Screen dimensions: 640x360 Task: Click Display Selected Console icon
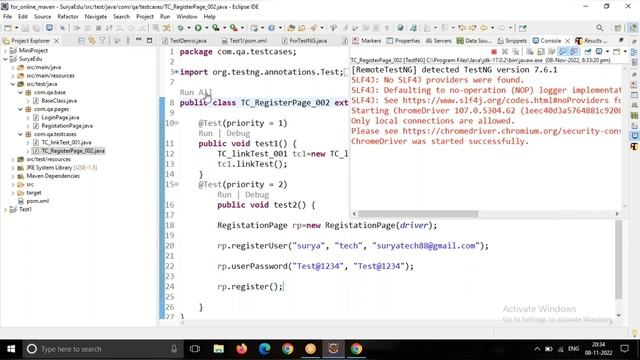click(x=598, y=52)
